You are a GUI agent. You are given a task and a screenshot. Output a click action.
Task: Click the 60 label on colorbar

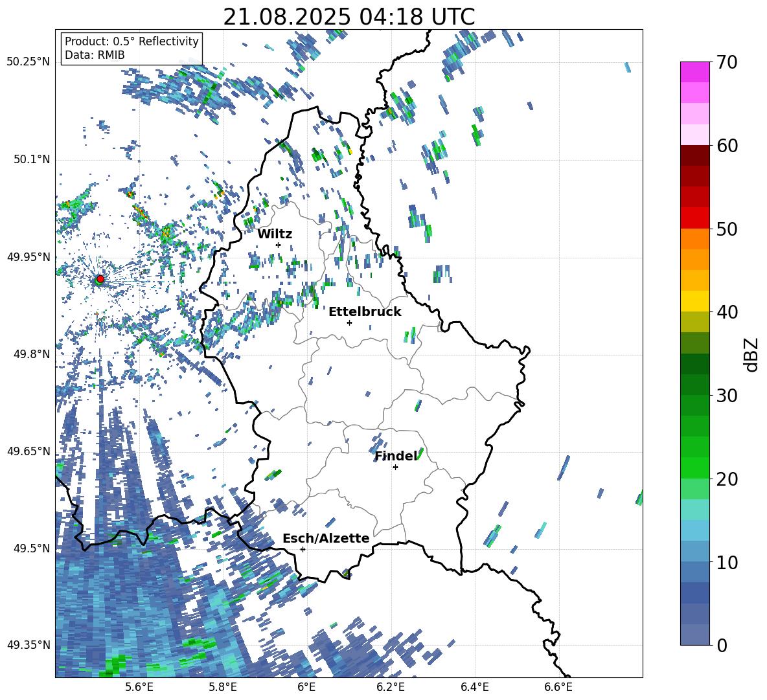coord(727,146)
